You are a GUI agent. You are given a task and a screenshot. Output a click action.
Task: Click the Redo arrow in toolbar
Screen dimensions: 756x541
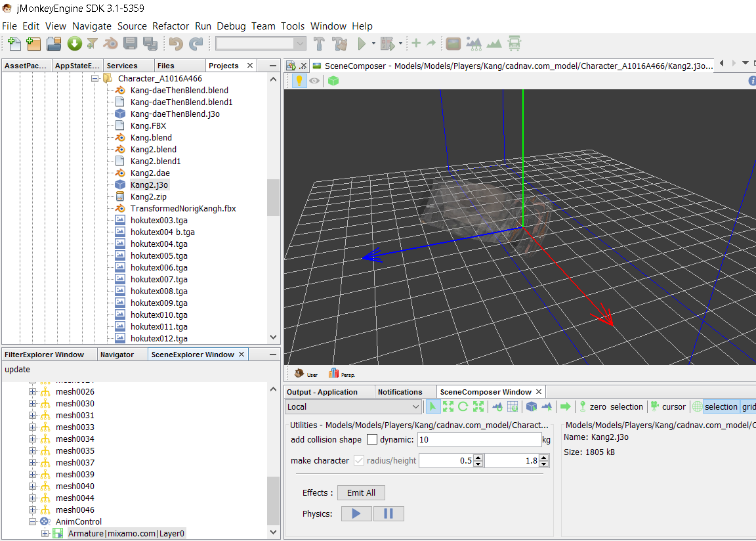coord(196,44)
